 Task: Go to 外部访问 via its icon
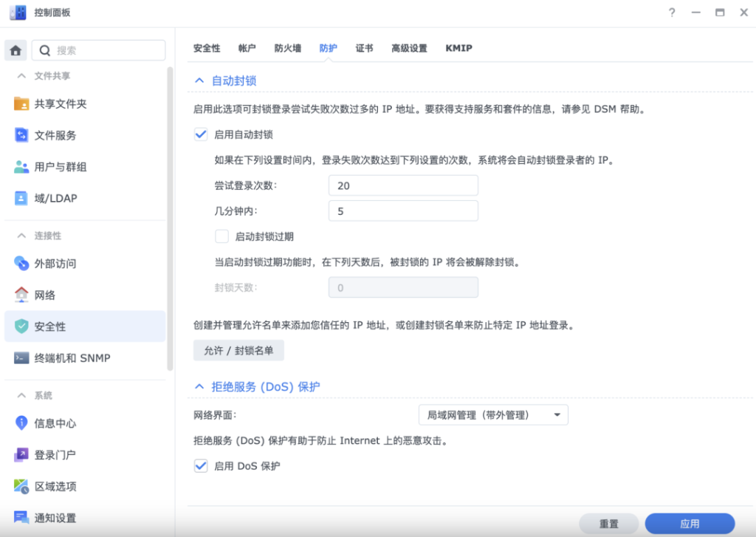(21, 264)
